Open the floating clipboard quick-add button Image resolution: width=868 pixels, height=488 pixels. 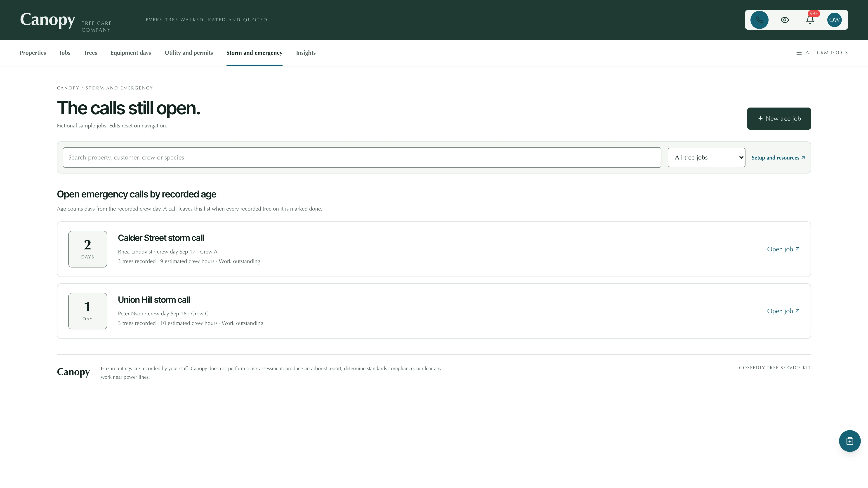(849, 441)
